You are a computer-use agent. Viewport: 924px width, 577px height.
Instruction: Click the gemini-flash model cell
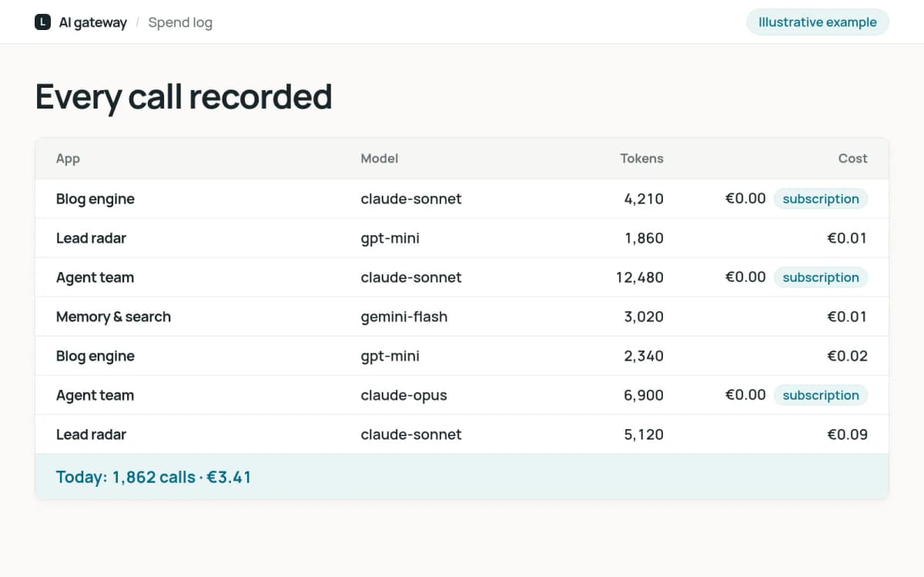click(x=404, y=317)
